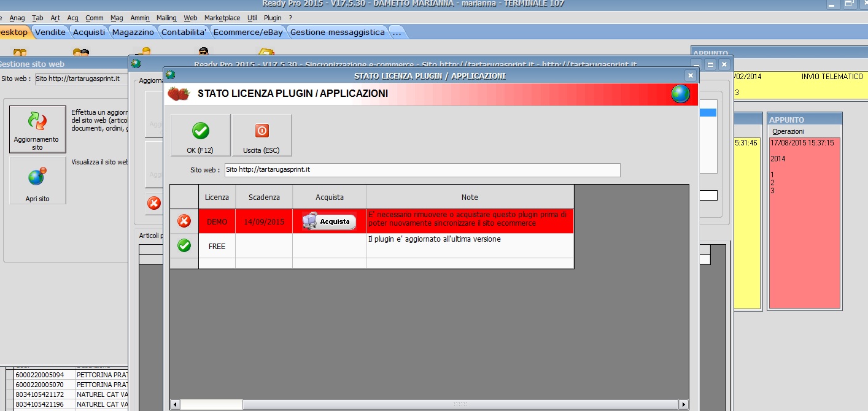Click the red X button in synchronization window
The image size is (868, 411).
coord(154,203)
